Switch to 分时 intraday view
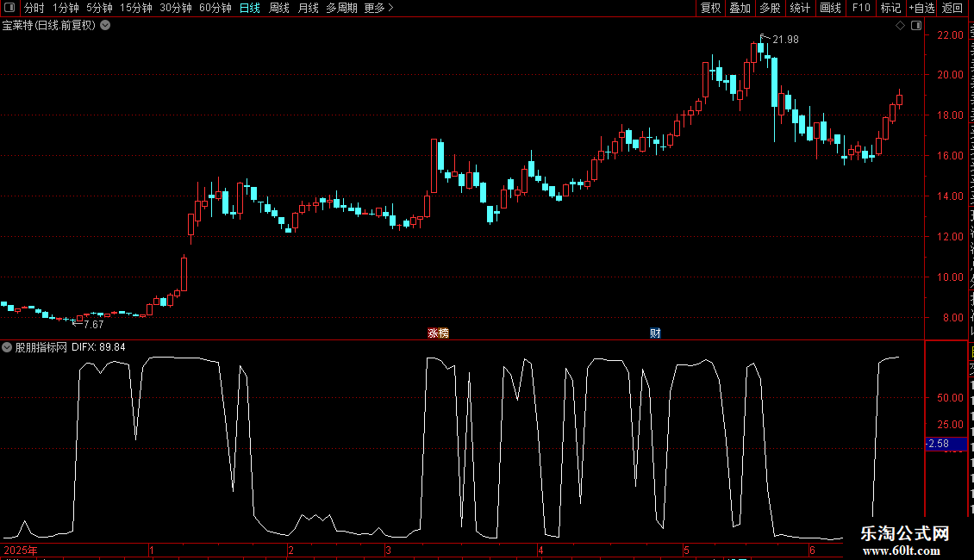Viewport: 974px width, 560px height. pyautogui.click(x=34, y=8)
